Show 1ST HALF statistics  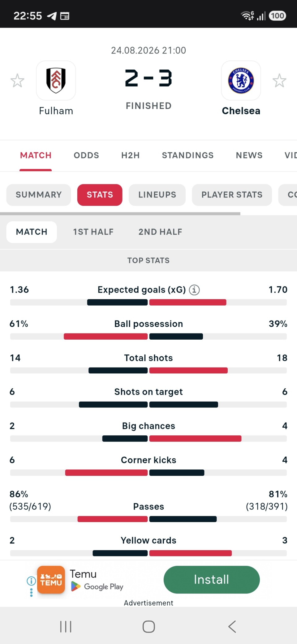point(93,232)
